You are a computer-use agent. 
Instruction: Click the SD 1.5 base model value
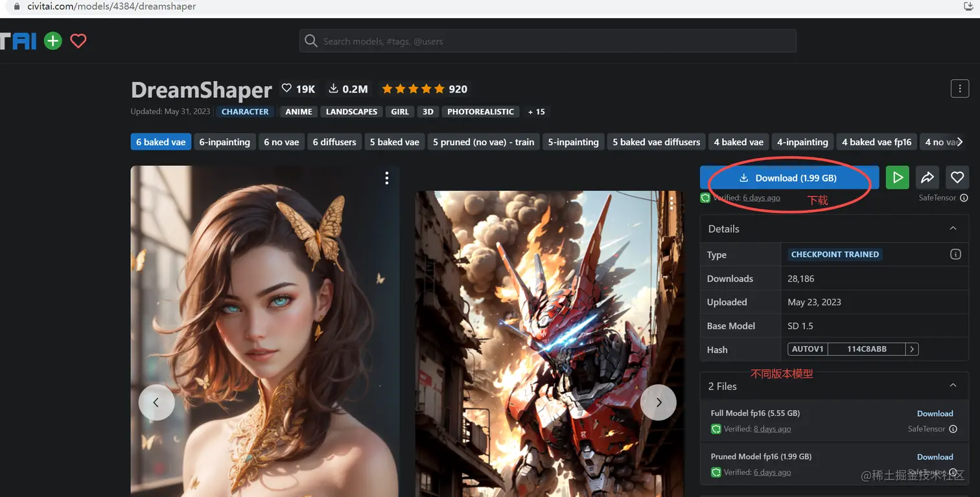point(800,326)
